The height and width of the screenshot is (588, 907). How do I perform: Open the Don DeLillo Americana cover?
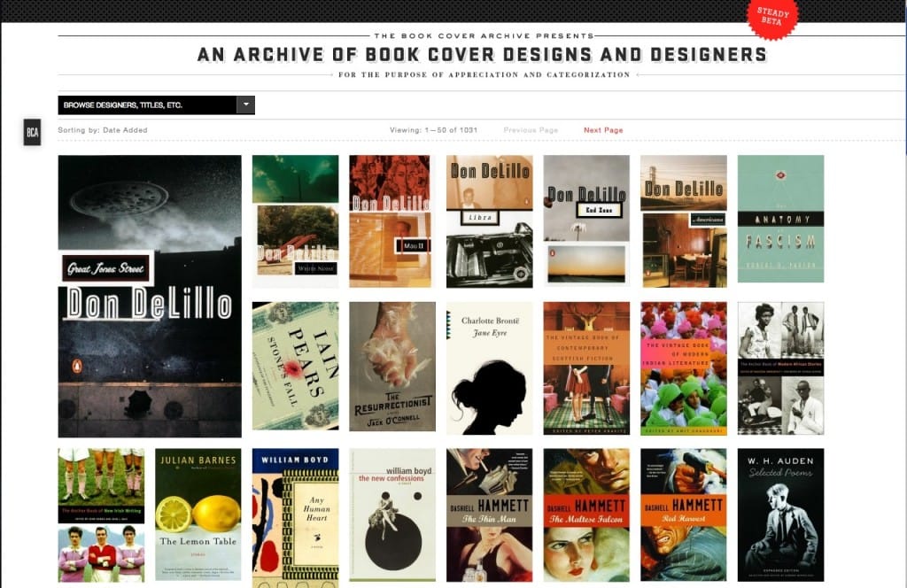[x=684, y=221]
